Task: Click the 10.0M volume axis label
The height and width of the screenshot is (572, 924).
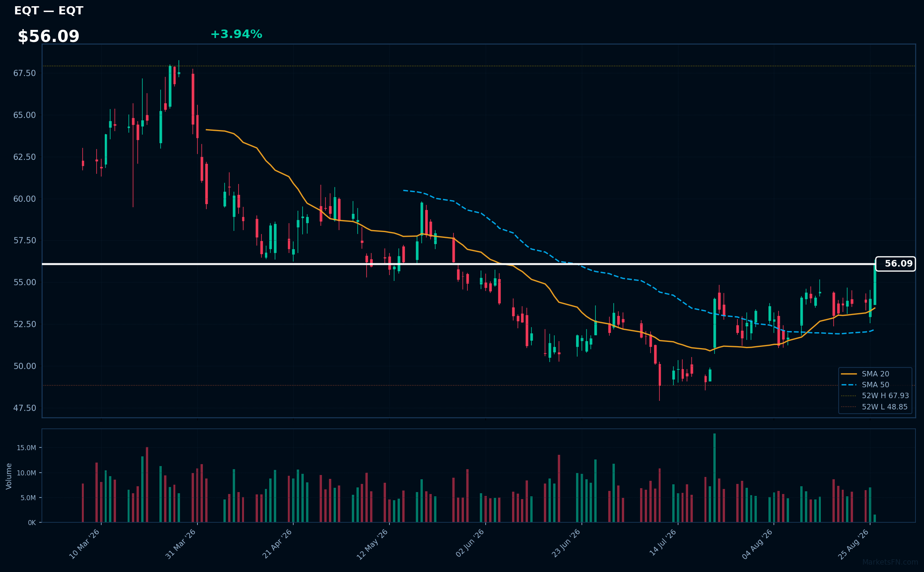Action: pyautogui.click(x=26, y=473)
